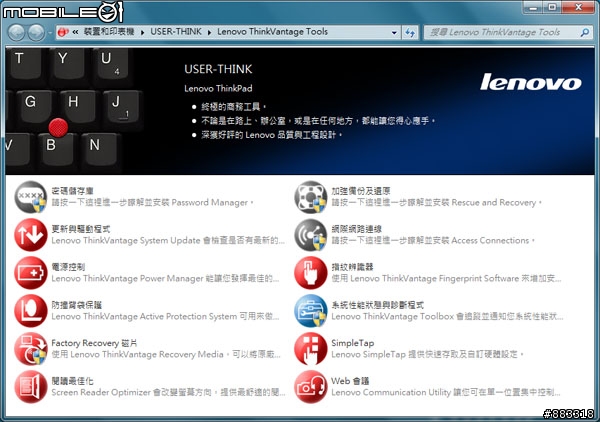Launch System Update red arrows icon
This screenshot has width=600, height=422.
31,235
